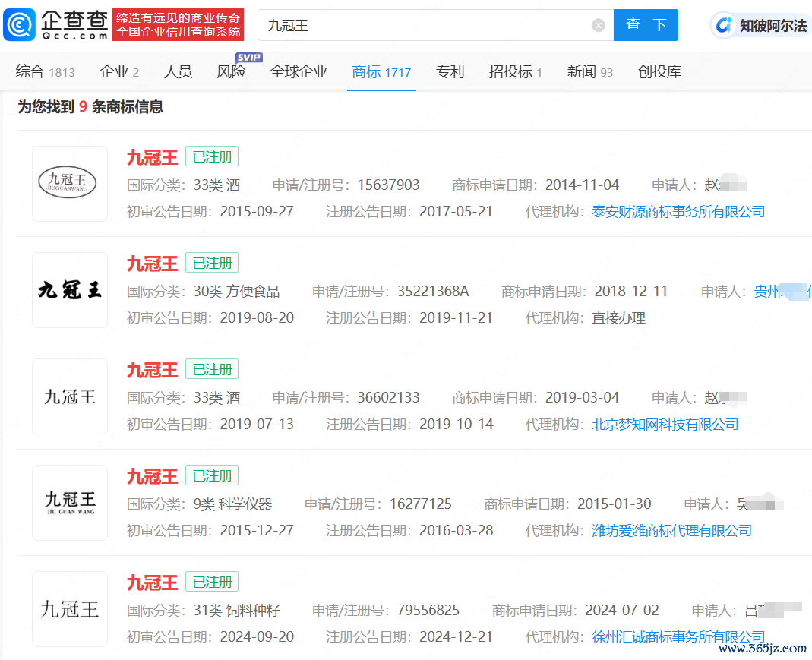
Task: Open trademark logo for registration 16277125
Action: click(70, 503)
